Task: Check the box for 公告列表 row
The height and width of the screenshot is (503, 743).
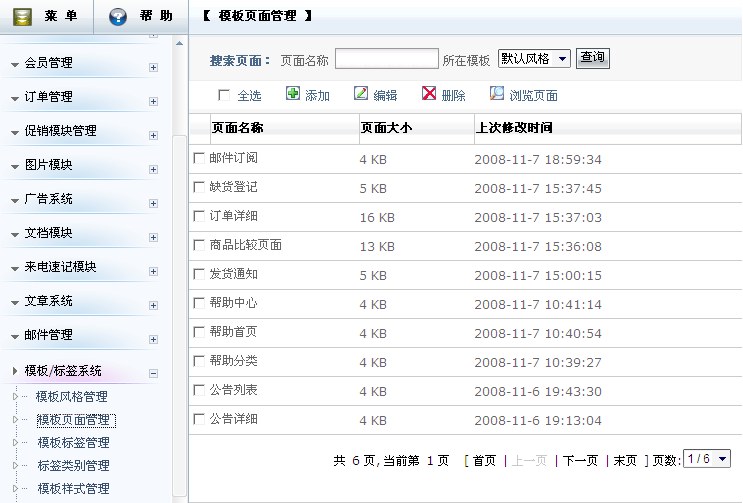Action: click(x=199, y=390)
